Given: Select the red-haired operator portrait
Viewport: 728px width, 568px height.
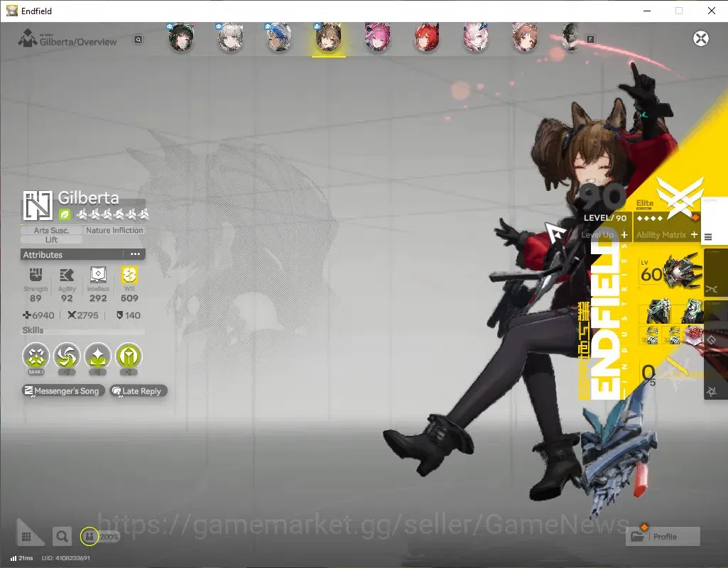Looking at the screenshot, I should pyautogui.click(x=426, y=38).
